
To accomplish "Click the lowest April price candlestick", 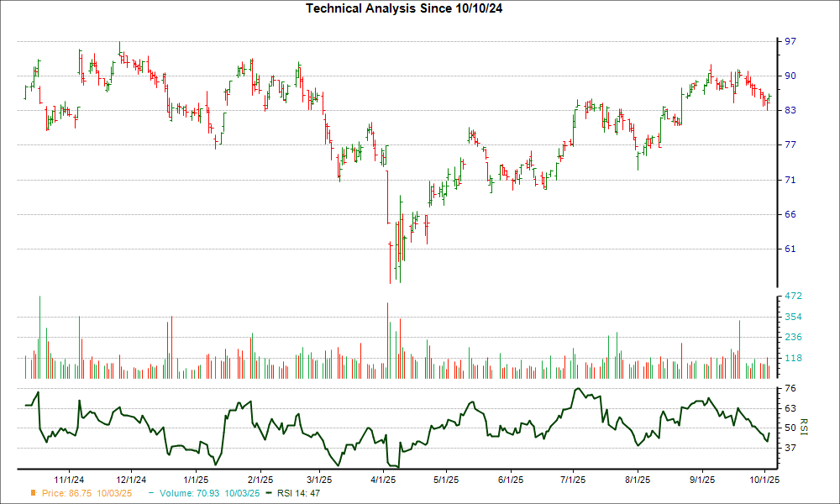I will point(391,262).
